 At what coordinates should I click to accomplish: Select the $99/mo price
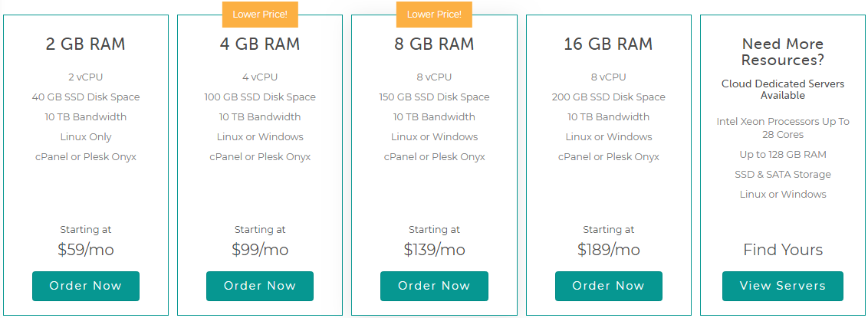[260, 250]
